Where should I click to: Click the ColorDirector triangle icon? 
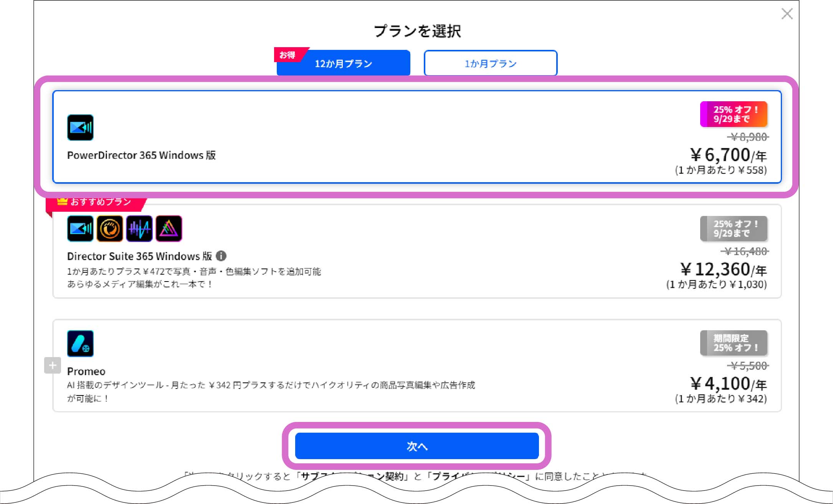[169, 229]
